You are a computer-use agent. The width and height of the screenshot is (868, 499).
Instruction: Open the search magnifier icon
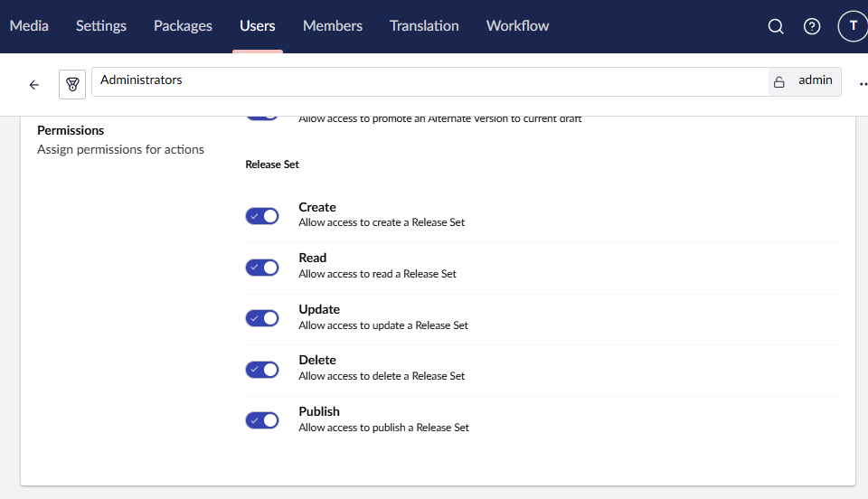tap(775, 26)
